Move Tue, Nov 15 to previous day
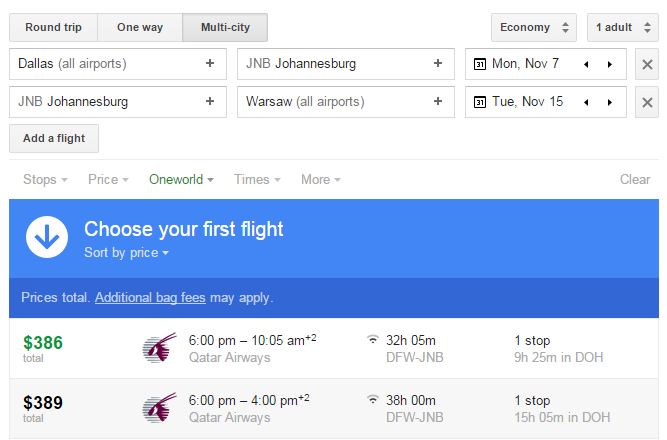Image resolution: width=667 pixels, height=440 pixels. [586, 102]
